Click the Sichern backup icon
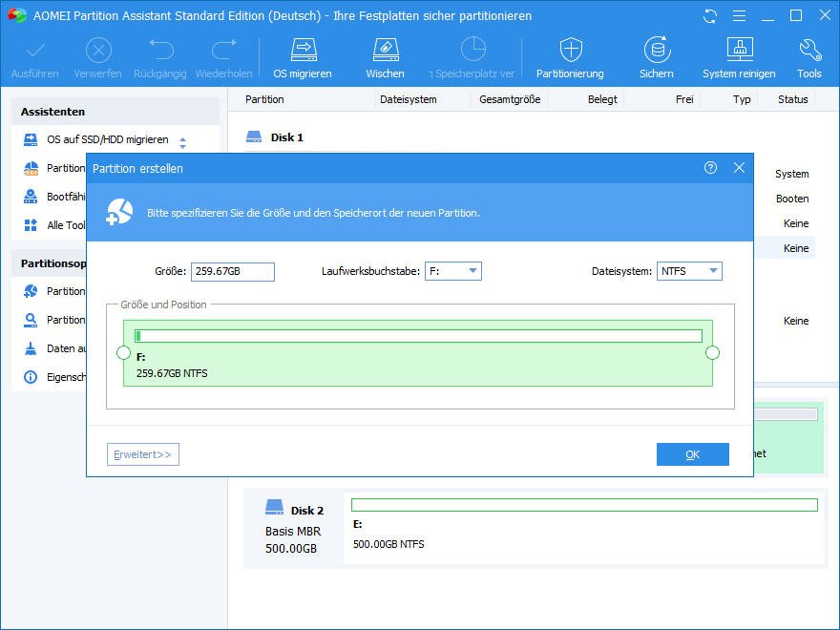The image size is (840, 630). point(656,51)
